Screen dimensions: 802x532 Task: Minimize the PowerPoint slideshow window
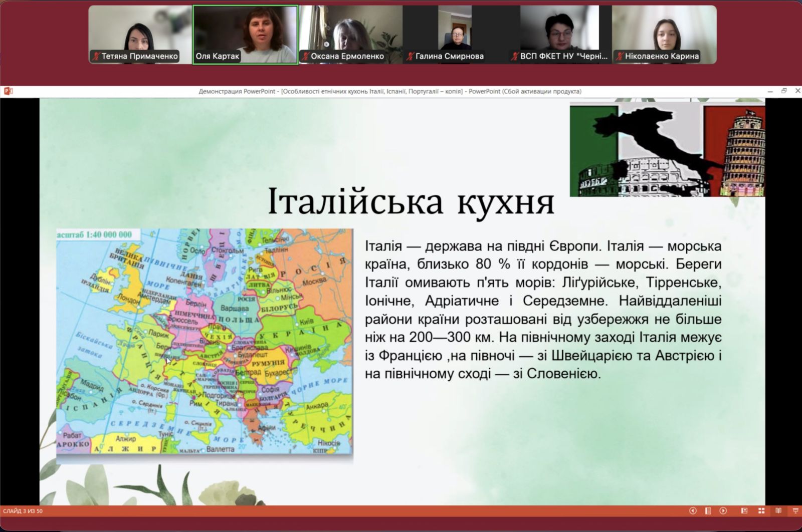[770, 91]
